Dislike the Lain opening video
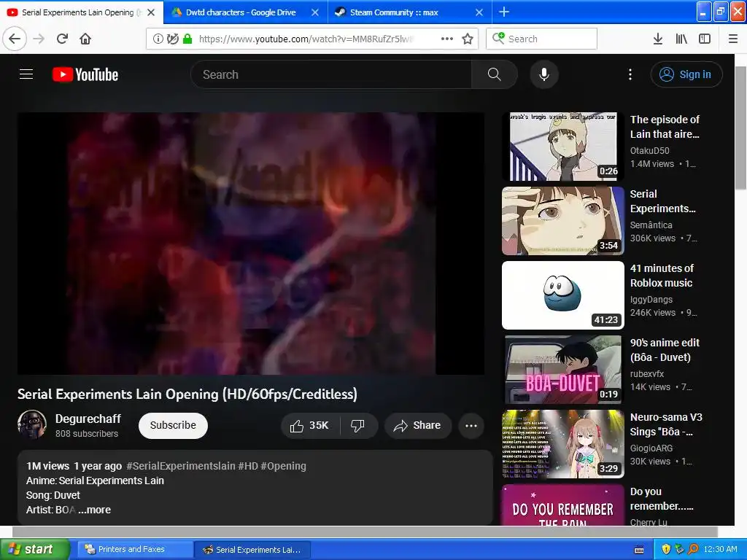Viewport: 747px width, 560px height. [x=357, y=425]
